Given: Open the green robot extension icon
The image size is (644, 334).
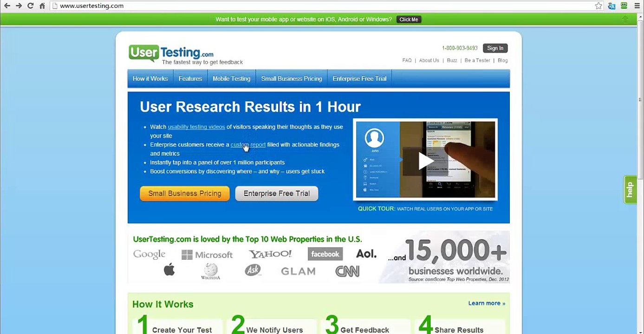Looking at the screenshot, I should [x=624, y=6].
